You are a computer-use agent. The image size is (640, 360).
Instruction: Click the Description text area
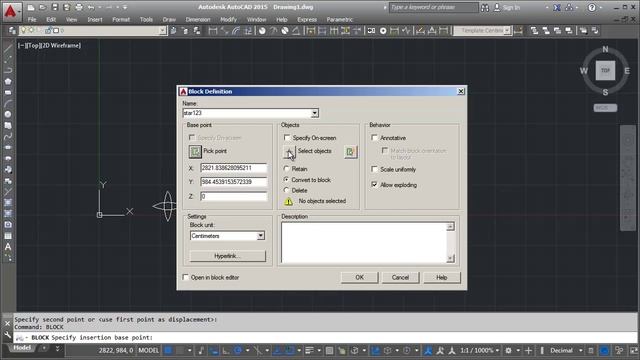364,242
